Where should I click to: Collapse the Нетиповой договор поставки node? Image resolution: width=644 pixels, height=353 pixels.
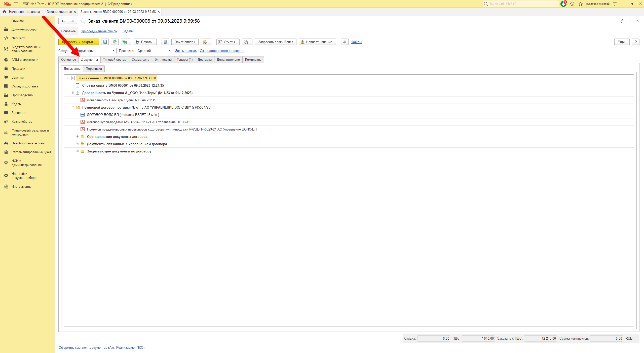click(x=73, y=107)
